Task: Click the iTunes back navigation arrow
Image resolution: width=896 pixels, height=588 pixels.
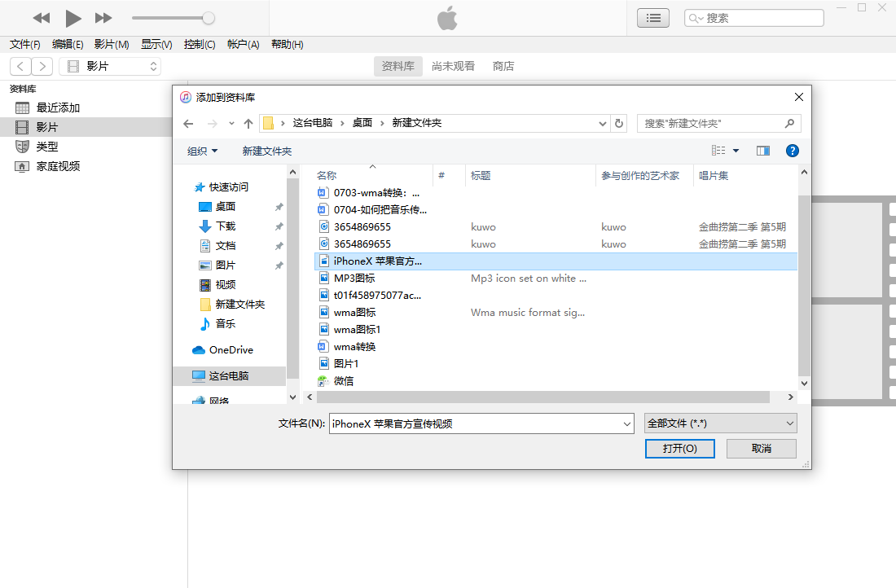Action: pyautogui.click(x=20, y=66)
